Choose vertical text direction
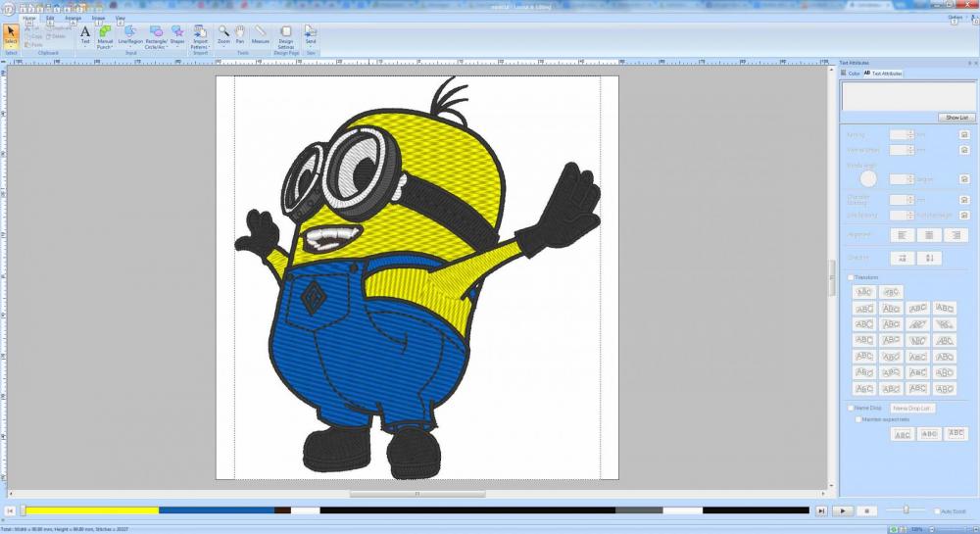Screen dimensions: 980x534 pyautogui.click(x=929, y=258)
